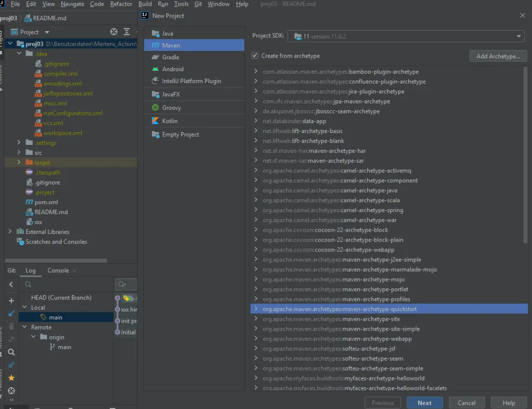Click the yellow favorites star icon
This screenshot has width=532, height=409.
tap(11, 378)
